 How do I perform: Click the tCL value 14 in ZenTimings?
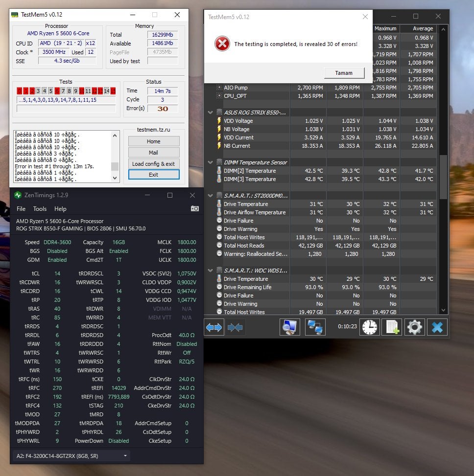pos(57,273)
